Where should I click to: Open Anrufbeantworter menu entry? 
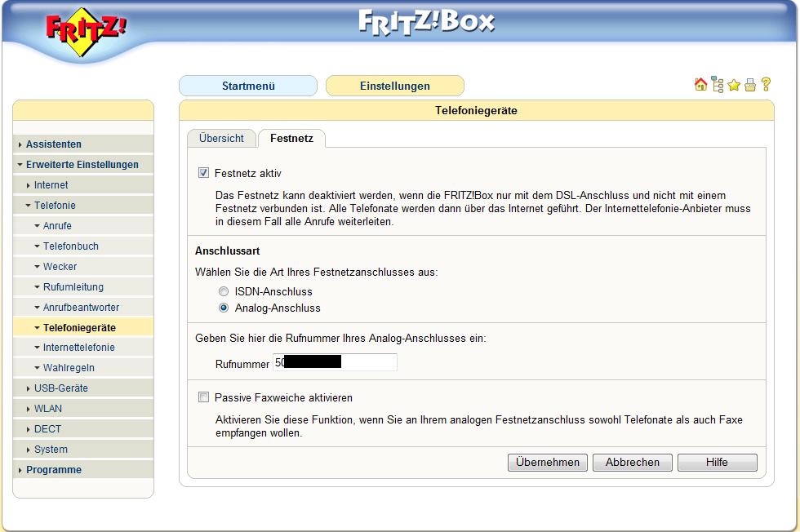click(x=83, y=307)
